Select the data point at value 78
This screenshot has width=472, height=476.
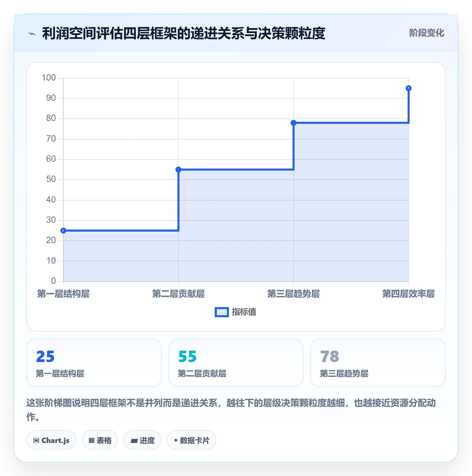tap(294, 123)
